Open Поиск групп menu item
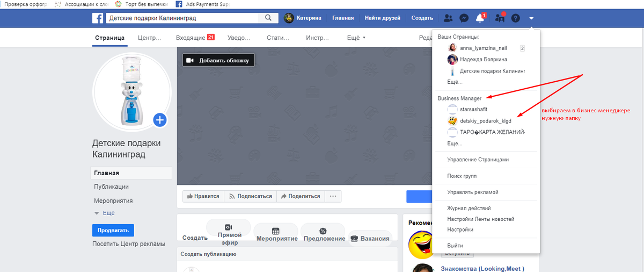This screenshot has width=644, height=272. pyautogui.click(x=462, y=176)
